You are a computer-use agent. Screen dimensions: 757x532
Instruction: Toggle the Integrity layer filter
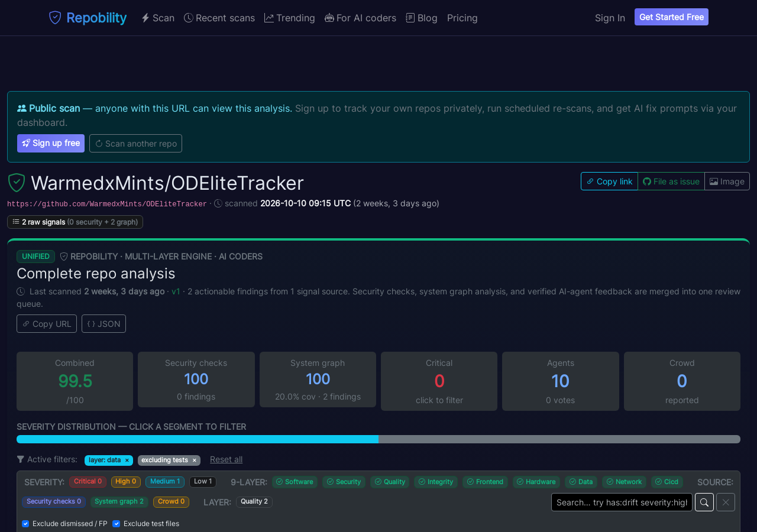click(x=436, y=482)
